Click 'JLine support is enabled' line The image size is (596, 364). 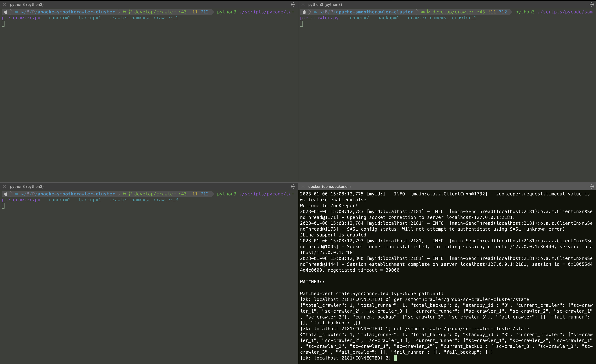[x=333, y=235]
